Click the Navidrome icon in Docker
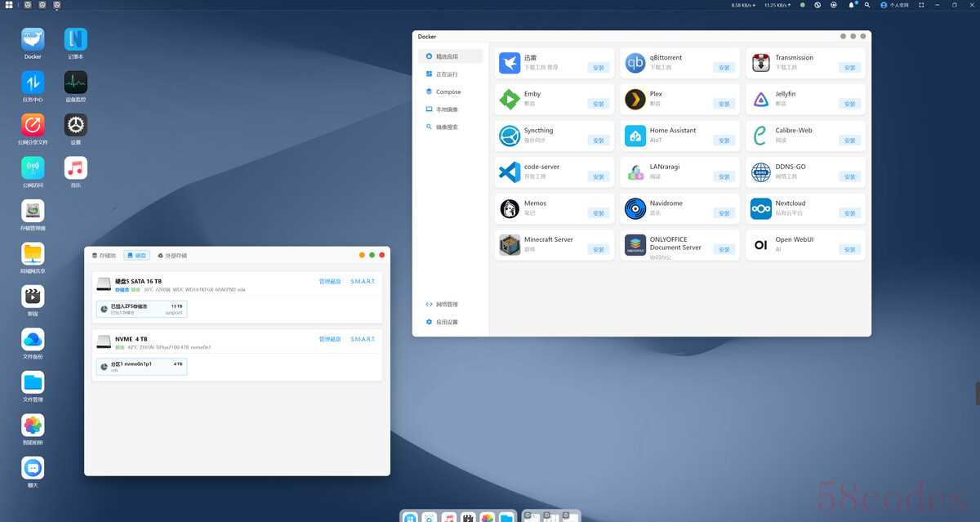 635,208
